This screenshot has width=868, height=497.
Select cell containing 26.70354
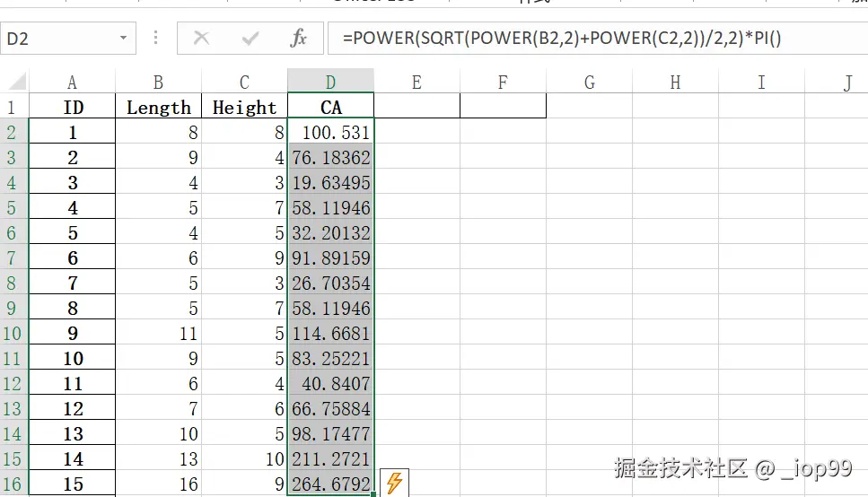point(330,283)
